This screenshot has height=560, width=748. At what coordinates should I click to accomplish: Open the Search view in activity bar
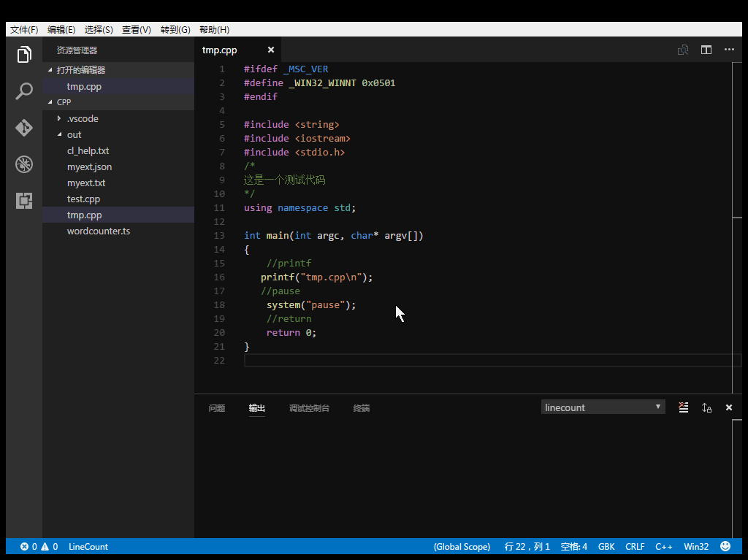(24, 91)
